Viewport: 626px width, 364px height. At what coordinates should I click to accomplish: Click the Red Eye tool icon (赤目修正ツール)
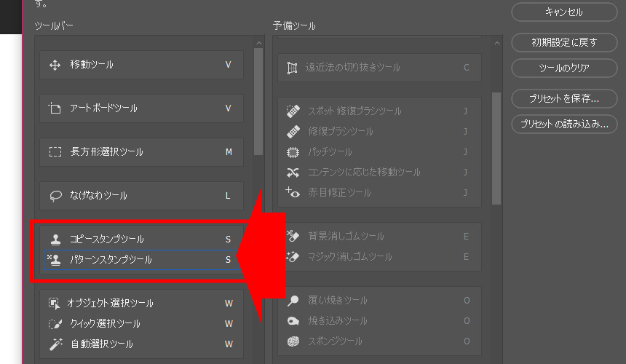point(293,193)
